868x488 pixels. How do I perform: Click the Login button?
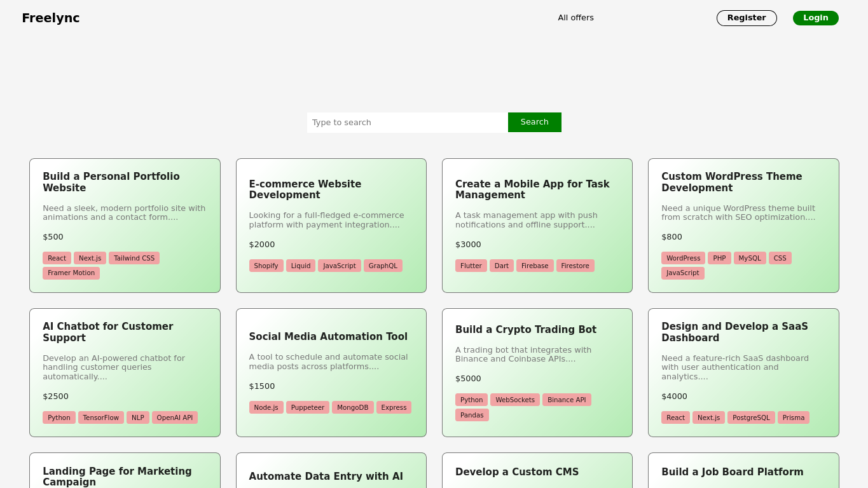click(x=816, y=18)
